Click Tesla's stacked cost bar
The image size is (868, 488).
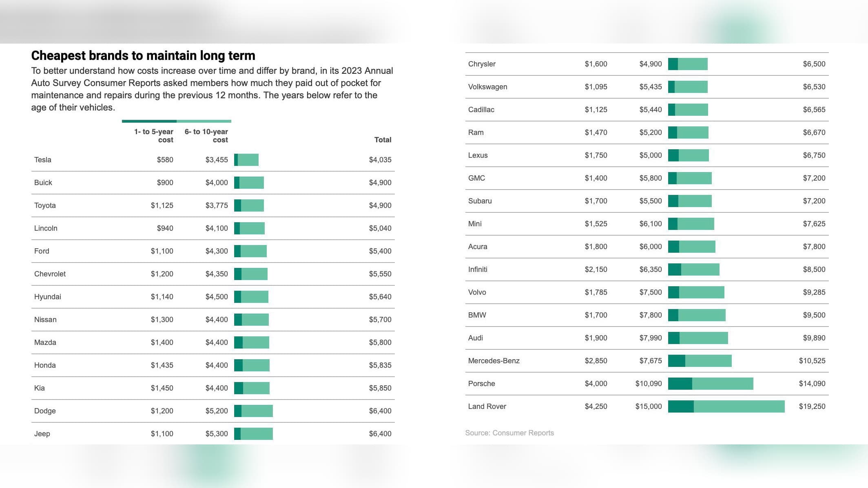246,160
